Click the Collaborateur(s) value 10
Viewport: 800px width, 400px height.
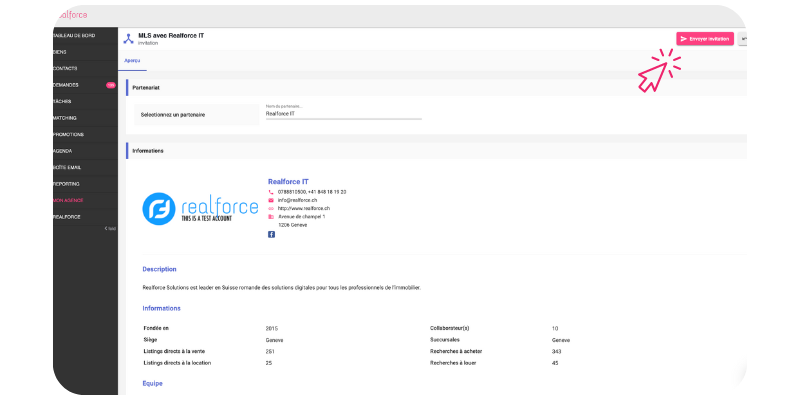coord(555,329)
